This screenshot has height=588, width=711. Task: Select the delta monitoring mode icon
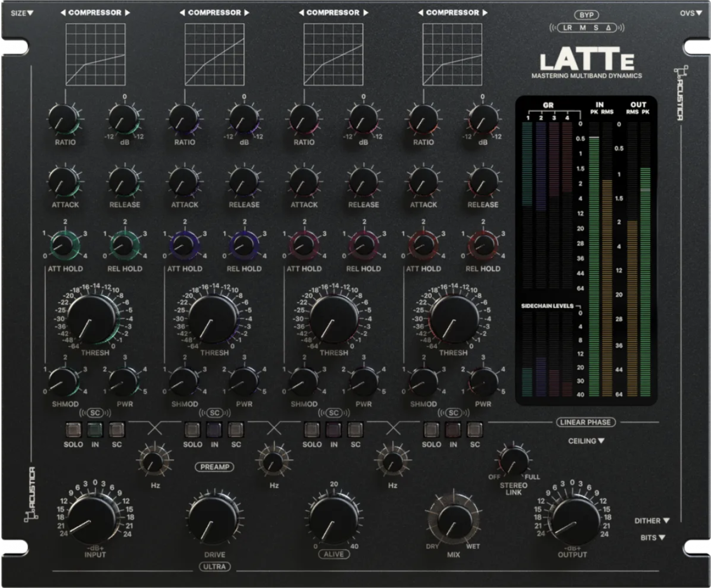click(x=609, y=28)
